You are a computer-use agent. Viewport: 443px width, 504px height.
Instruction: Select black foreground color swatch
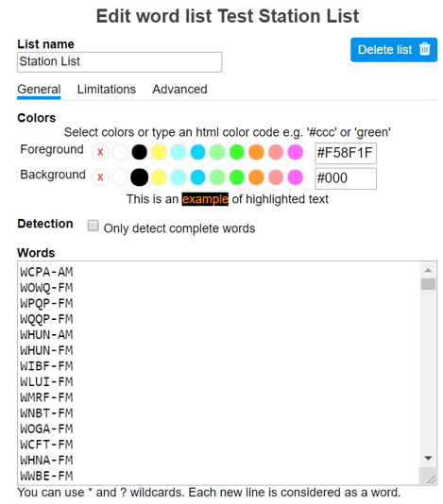(x=139, y=152)
